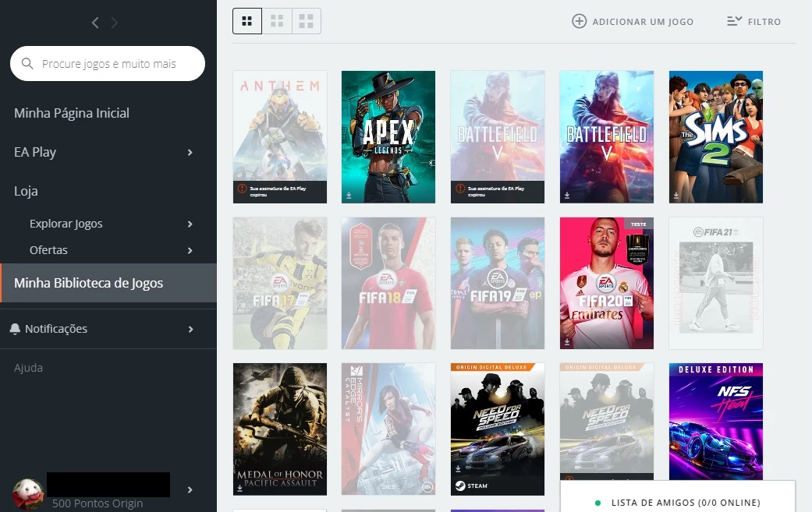Expand the Ofertas chevron
The width and height of the screenshot is (812, 512).
190,250
